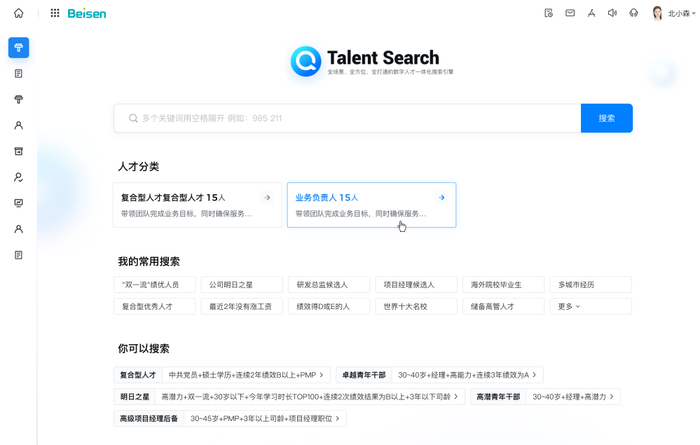This screenshot has width=700, height=445.
Task: Select the 绩效得D或E的人 saved search
Action: 329,307
